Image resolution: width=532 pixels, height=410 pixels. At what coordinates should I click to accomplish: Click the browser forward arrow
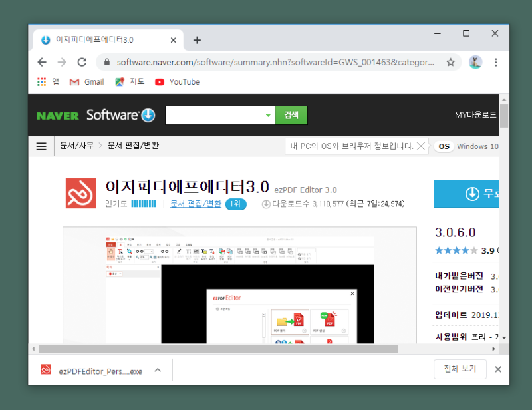(62, 62)
